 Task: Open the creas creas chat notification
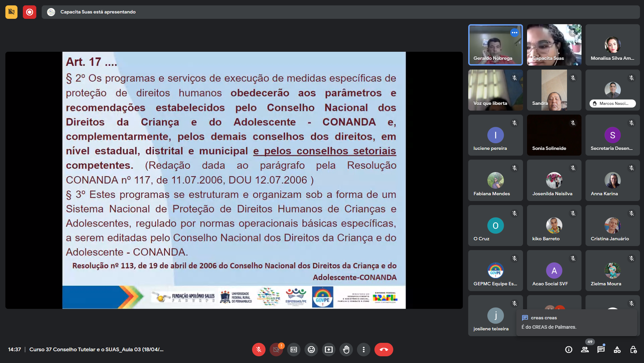coord(576,322)
